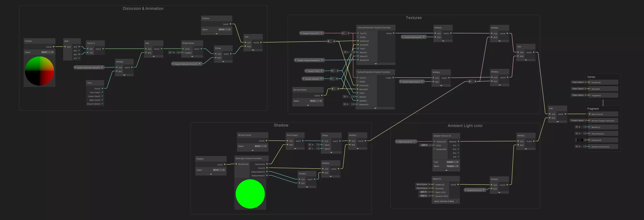Click the Scale value field showing 10

pyautogui.click(x=174, y=52)
